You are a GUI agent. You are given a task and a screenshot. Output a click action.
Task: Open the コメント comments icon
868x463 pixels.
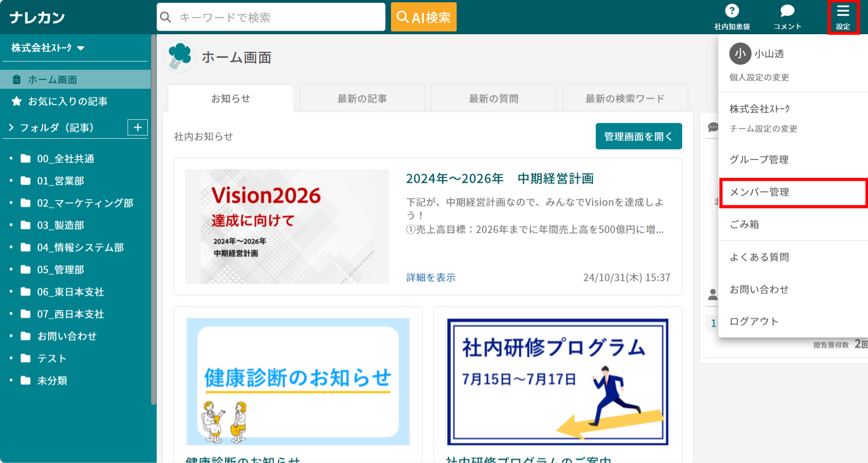[x=787, y=12]
